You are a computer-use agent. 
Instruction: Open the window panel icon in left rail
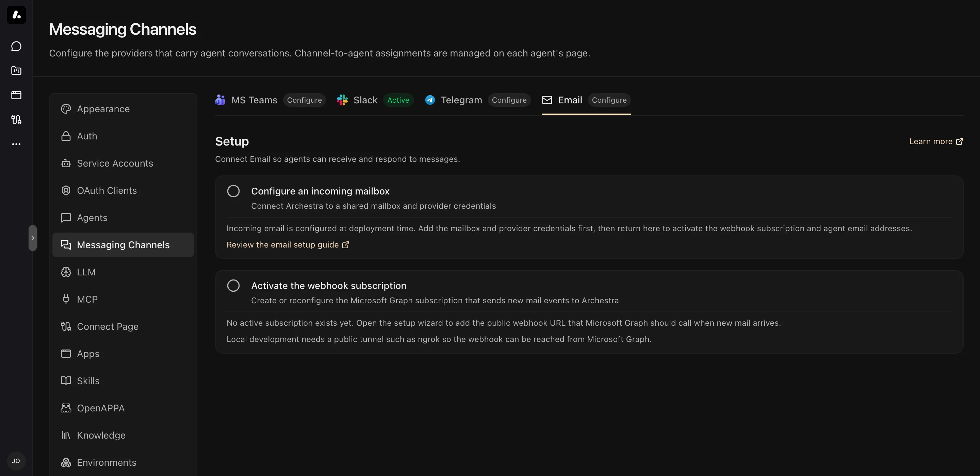pos(16,95)
